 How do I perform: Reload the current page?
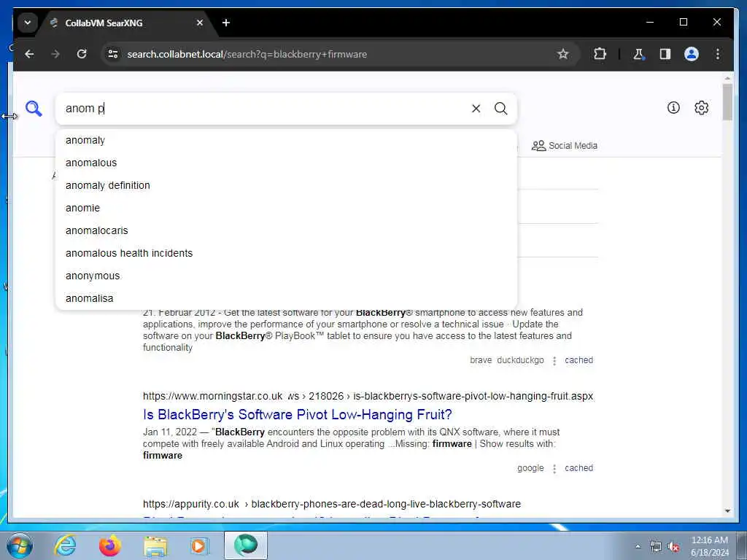(x=82, y=54)
